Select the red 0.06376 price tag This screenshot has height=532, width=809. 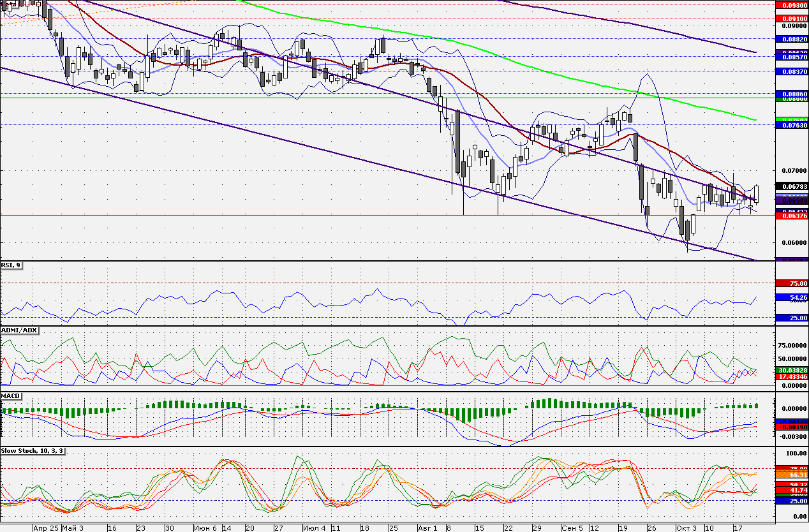click(x=792, y=216)
